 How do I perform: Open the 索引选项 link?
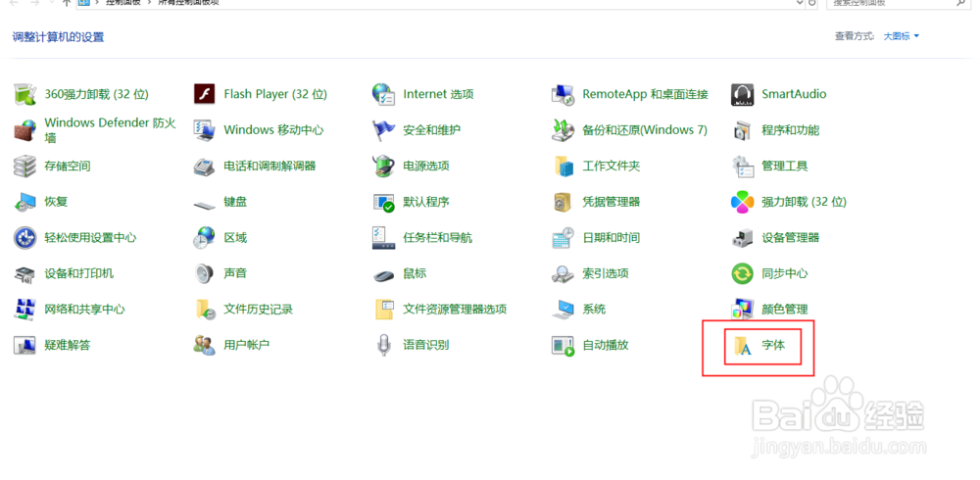[605, 273]
